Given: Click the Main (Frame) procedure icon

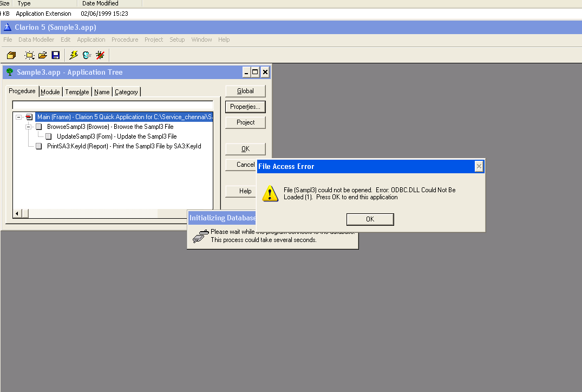Looking at the screenshot, I should point(29,117).
